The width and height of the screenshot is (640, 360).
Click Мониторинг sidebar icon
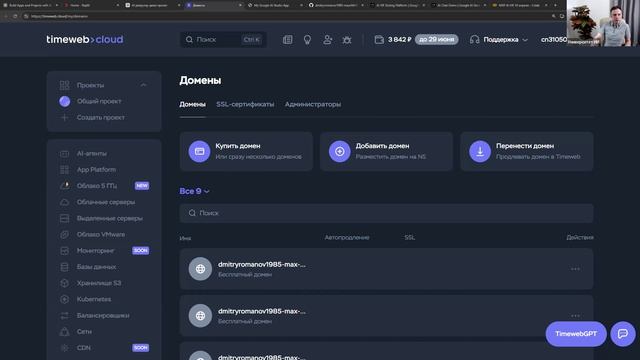[x=64, y=251]
